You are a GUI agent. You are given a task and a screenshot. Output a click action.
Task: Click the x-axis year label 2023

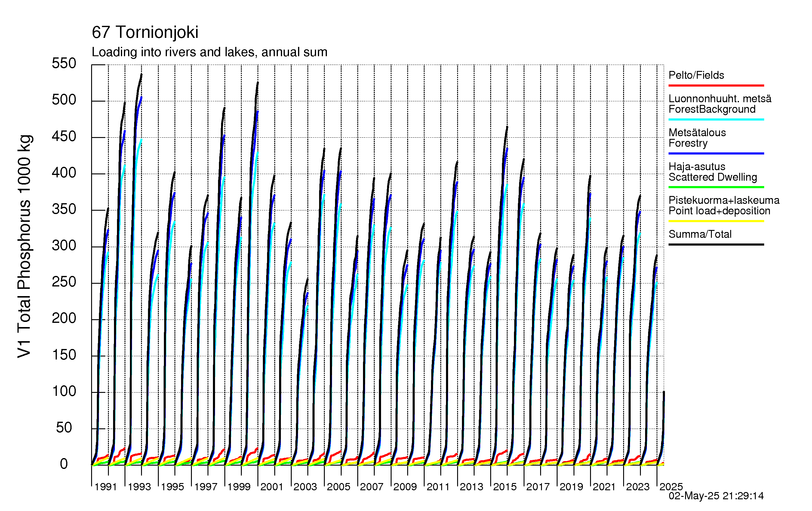click(x=638, y=487)
